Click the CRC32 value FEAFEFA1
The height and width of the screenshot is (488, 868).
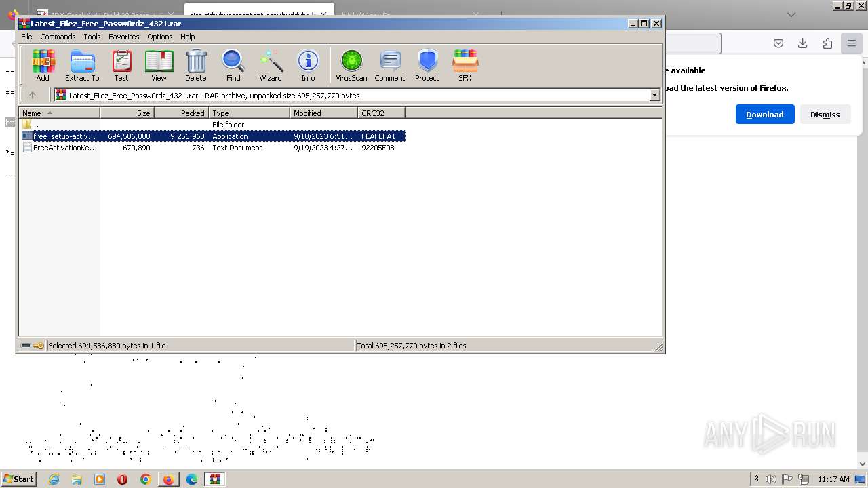378,136
